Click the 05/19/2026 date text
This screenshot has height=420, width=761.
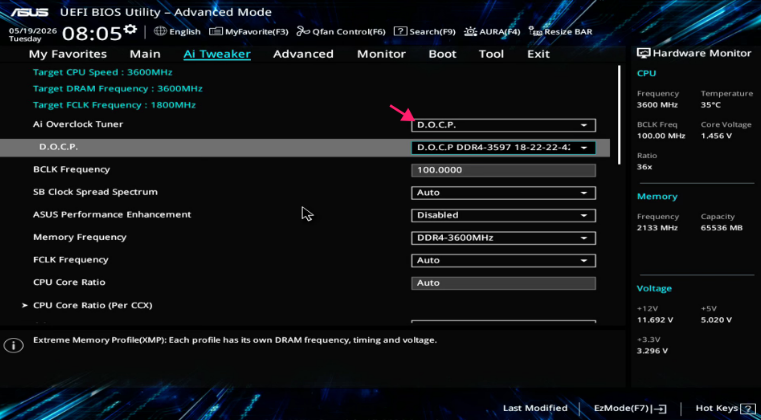coord(33,31)
